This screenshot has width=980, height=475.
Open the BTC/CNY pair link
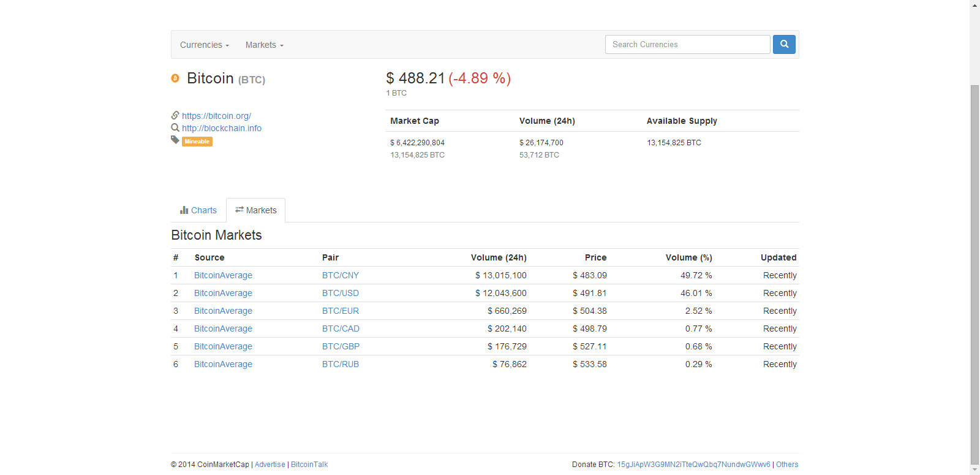point(341,275)
